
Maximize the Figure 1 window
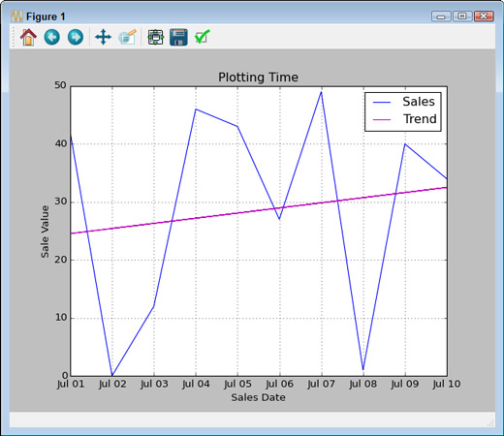pyautogui.click(x=462, y=16)
